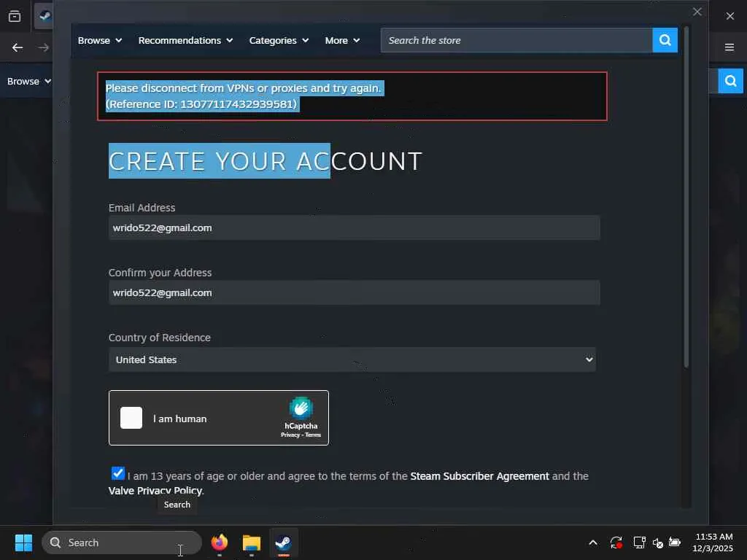Click the VPN error message text

pos(243,88)
